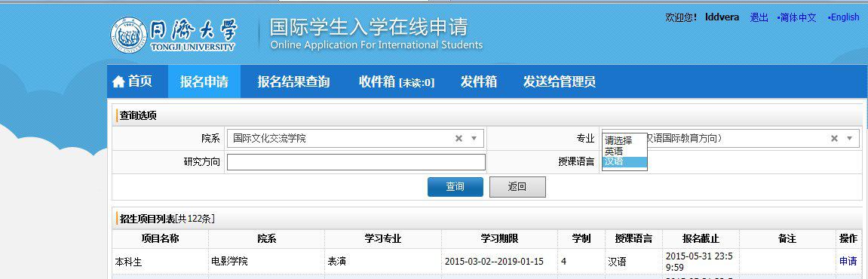Open the 发送给管理员 tab

559,82
